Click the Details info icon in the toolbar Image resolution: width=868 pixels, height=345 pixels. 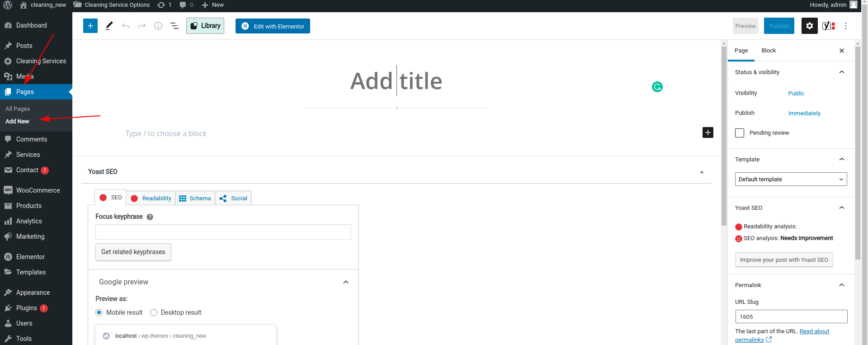(158, 26)
